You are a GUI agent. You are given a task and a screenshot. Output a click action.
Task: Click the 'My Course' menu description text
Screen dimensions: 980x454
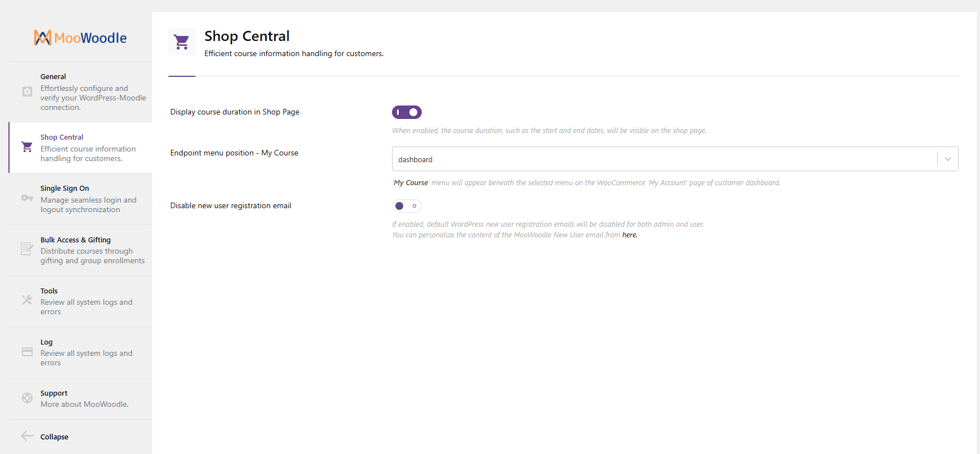[586, 182]
